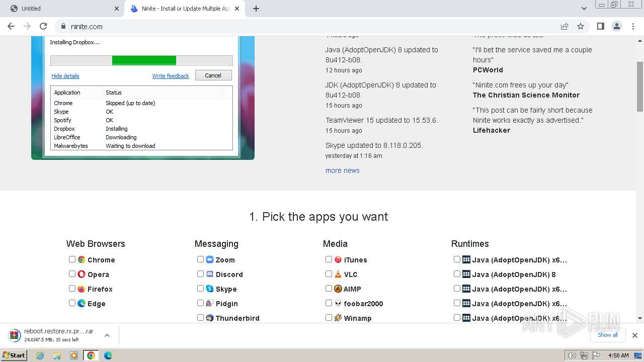Open the tab search dropdown chevron
Viewport: 644px width, 362px height.
tap(584, 9)
